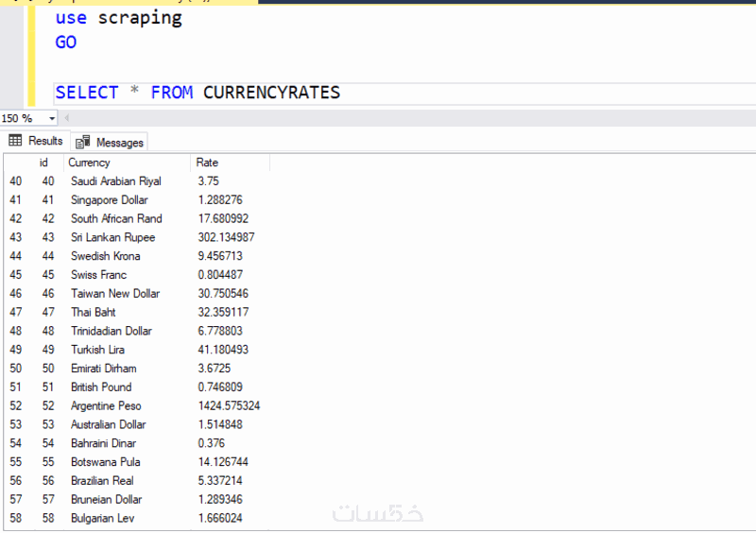The height and width of the screenshot is (533, 756).
Task: Select the Swedish Krona cell
Action: 106,256
